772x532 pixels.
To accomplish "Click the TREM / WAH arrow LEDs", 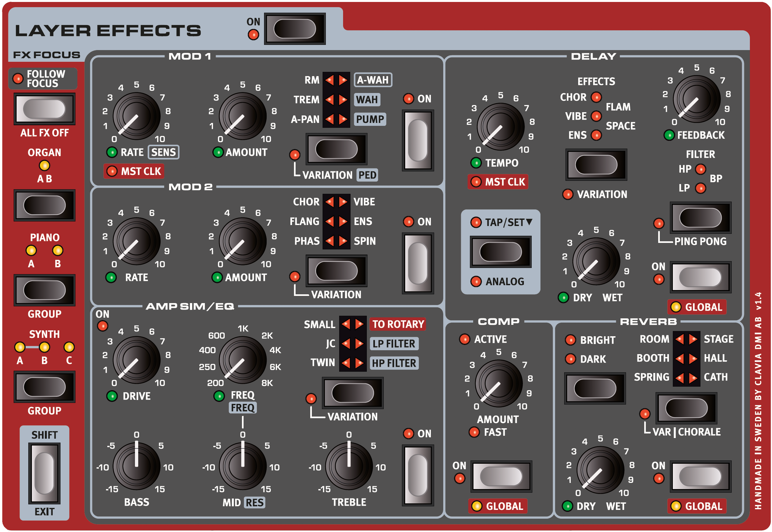I will tap(336, 99).
